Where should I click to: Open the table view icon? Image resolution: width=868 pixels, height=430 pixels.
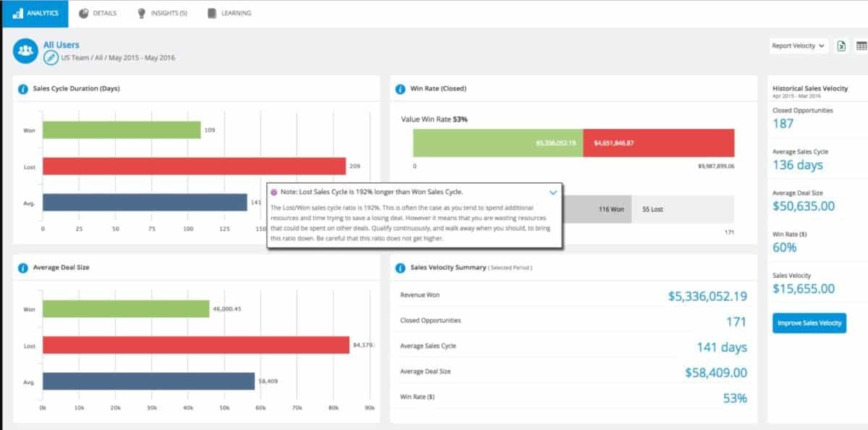(x=861, y=46)
